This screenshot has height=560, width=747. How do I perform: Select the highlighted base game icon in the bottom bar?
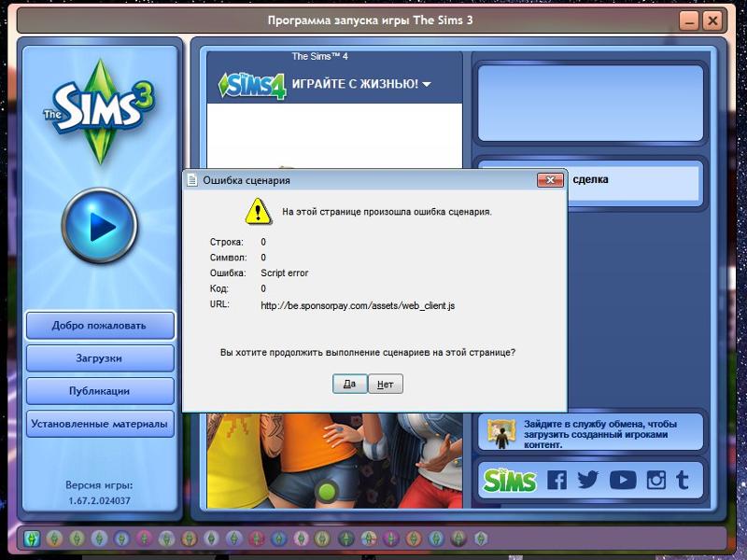click(32, 539)
